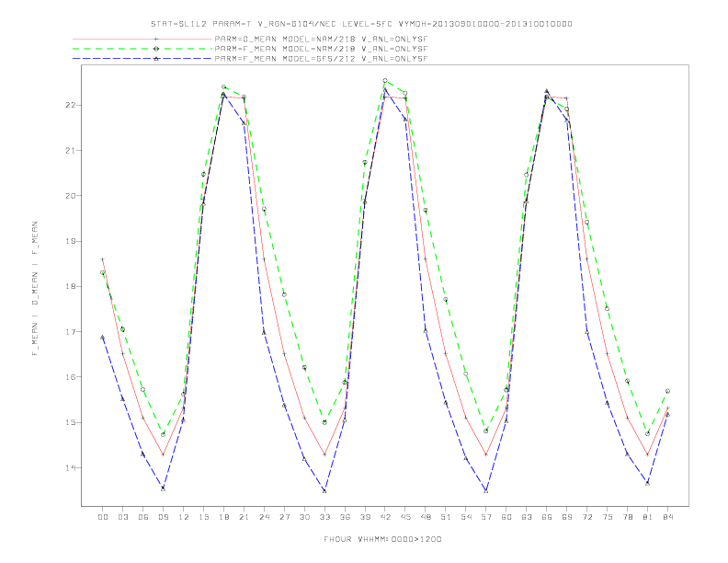Click y-axis tick label 22
728x563 pixels.
(70, 105)
